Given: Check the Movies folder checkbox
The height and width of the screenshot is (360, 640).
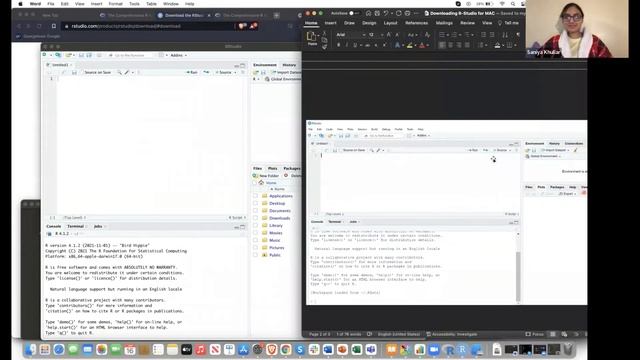Looking at the screenshot, I should (256, 233).
